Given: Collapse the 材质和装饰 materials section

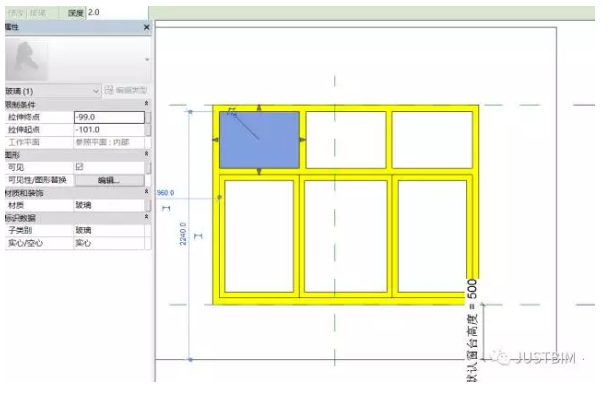Looking at the screenshot, I should coord(146,192).
